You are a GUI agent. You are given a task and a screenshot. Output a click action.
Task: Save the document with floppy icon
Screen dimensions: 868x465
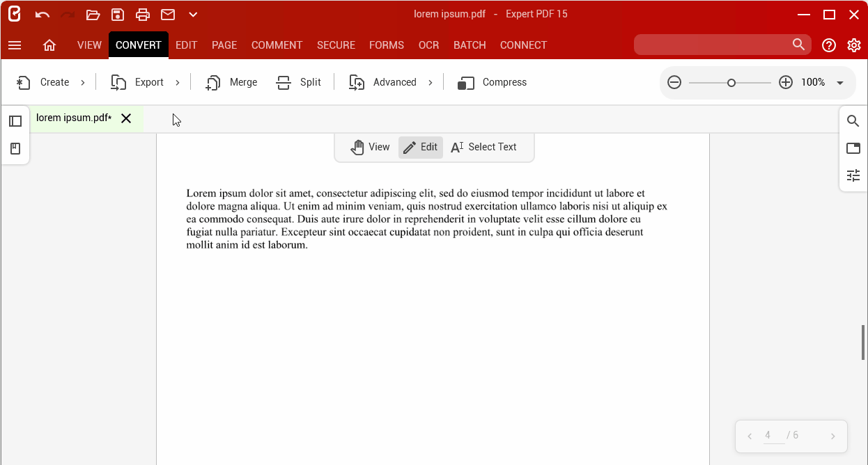[118, 15]
